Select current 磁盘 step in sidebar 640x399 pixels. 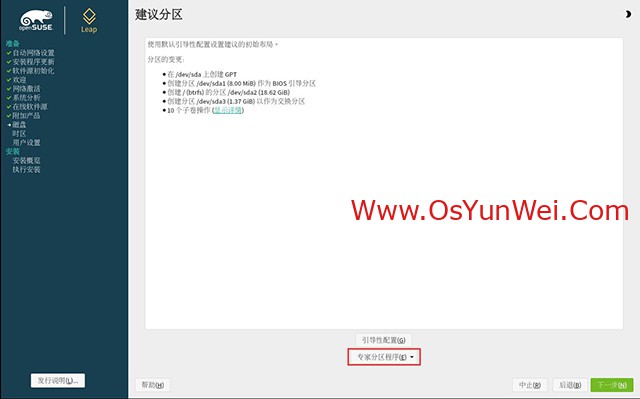pyautogui.click(x=19, y=124)
